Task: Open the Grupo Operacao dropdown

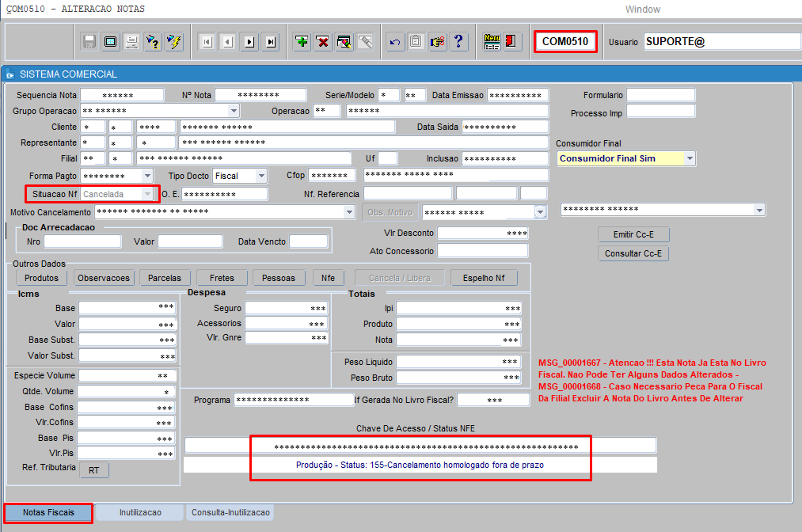Action: (x=234, y=111)
